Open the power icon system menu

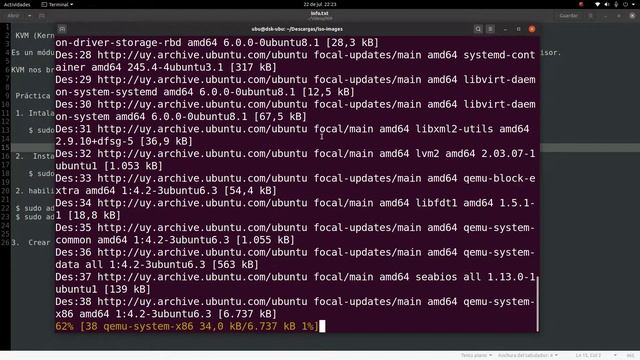pos(625,4)
